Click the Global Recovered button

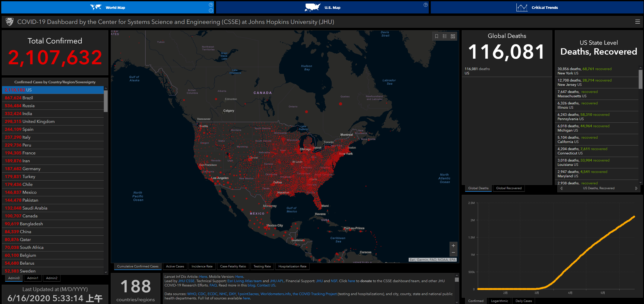pos(509,188)
